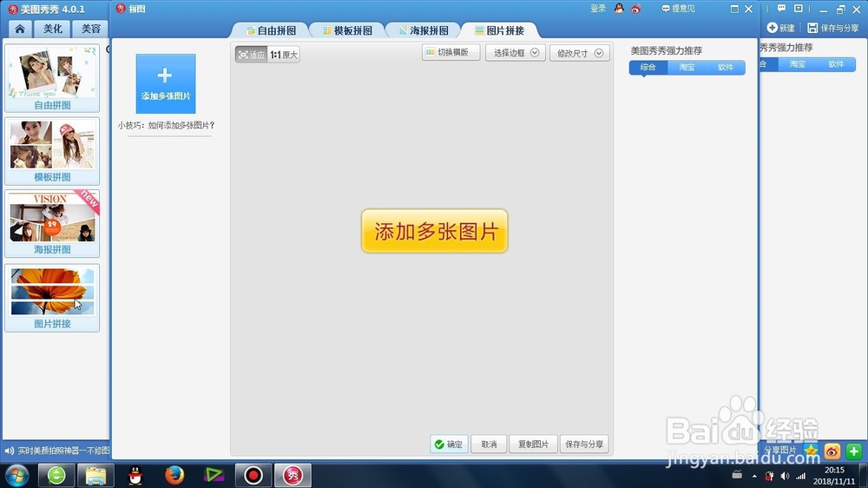Click the Weibo share icon at bottom right
This screenshot has height=488, width=868.
pos(832,452)
